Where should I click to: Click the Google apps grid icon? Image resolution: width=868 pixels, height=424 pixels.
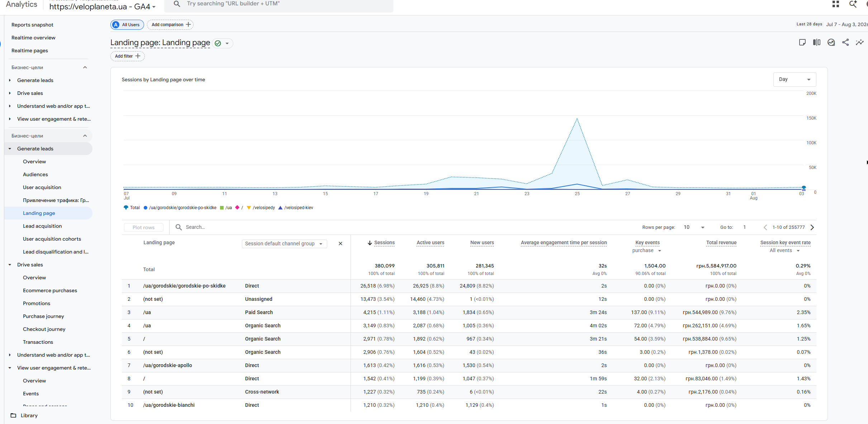click(836, 4)
